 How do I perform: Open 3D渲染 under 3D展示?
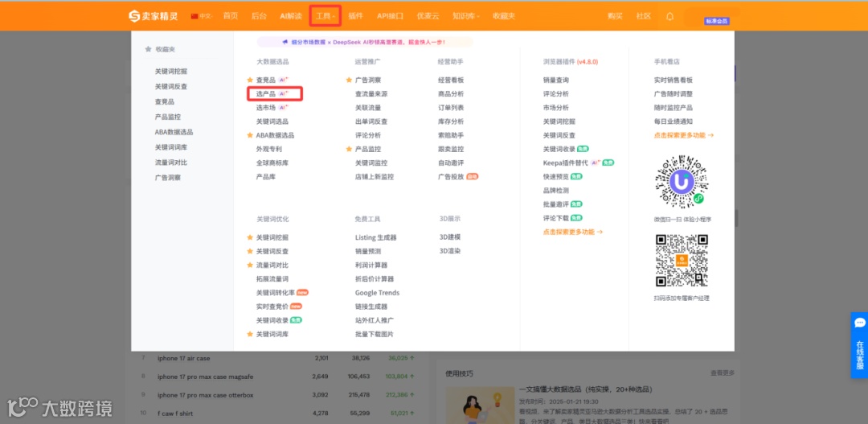pos(450,250)
